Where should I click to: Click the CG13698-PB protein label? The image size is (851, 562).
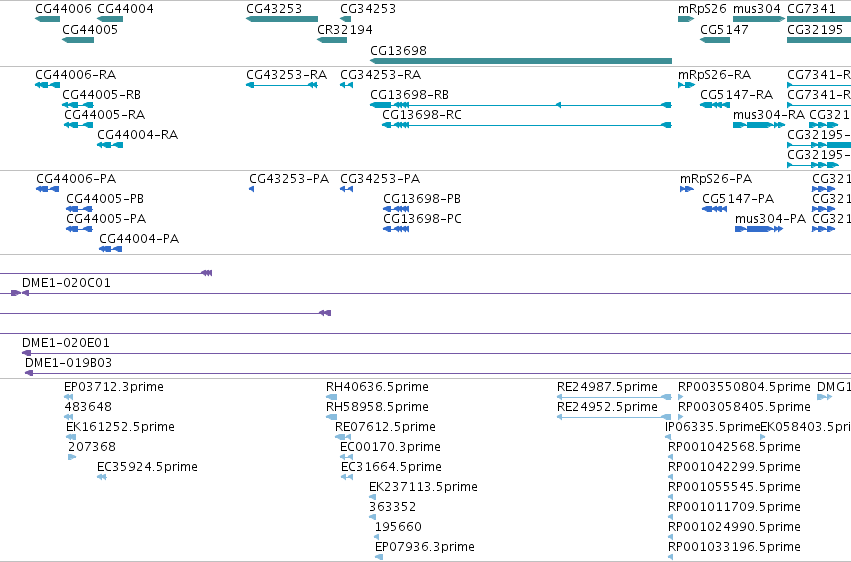pyautogui.click(x=422, y=199)
